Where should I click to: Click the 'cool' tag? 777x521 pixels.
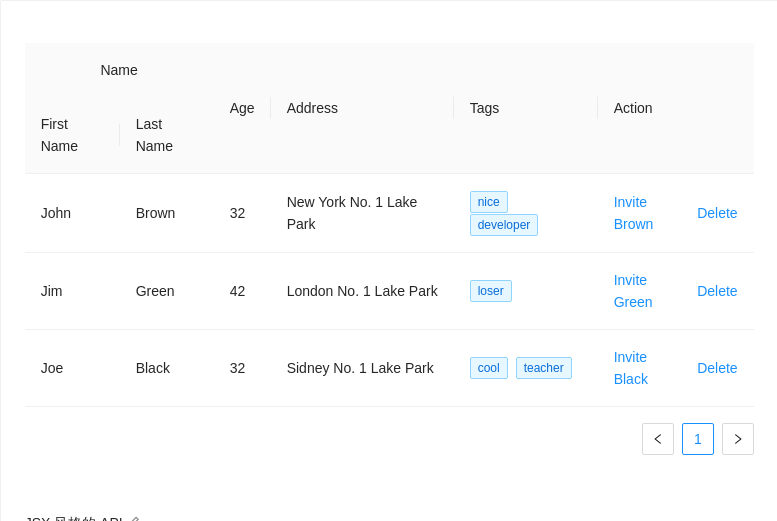click(x=488, y=368)
